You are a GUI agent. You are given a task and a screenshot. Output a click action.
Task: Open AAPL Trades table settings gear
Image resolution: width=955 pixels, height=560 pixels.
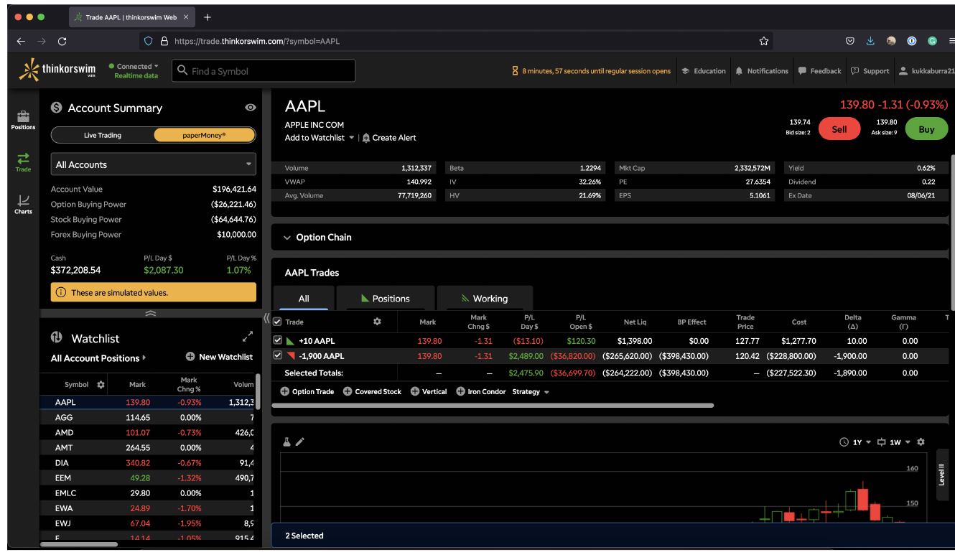click(x=377, y=322)
